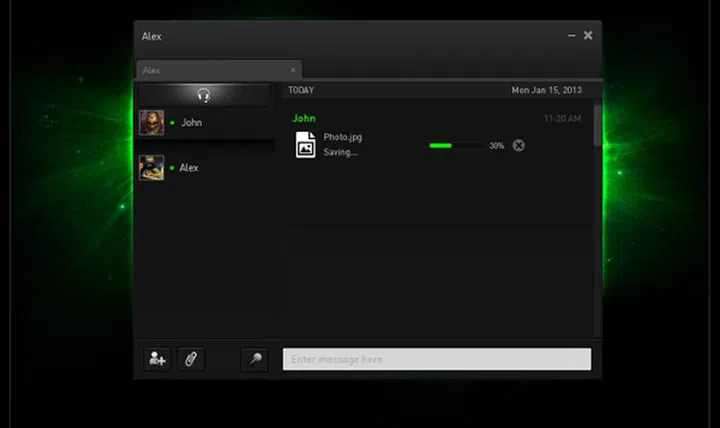
Task: Select John's avatar in the contact list
Action: click(x=151, y=122)
